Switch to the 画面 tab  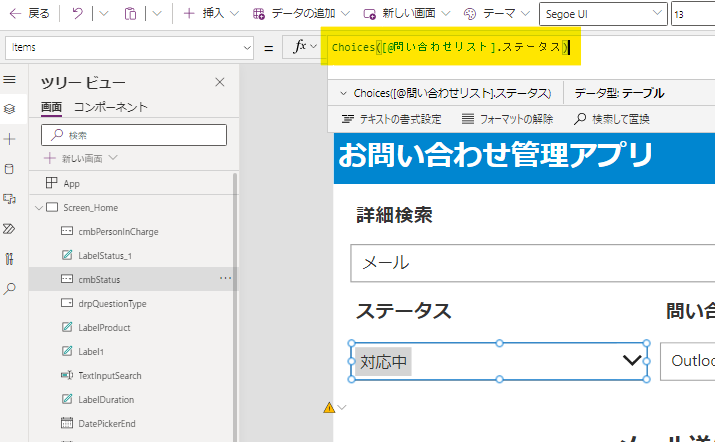click(51, 107)
